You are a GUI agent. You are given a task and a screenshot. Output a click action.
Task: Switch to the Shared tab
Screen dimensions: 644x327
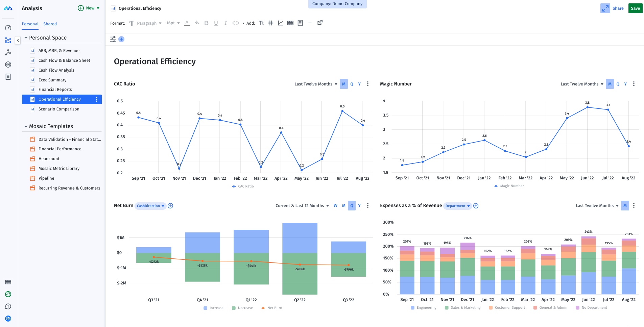pyautogui.click(x=50, y=24)
